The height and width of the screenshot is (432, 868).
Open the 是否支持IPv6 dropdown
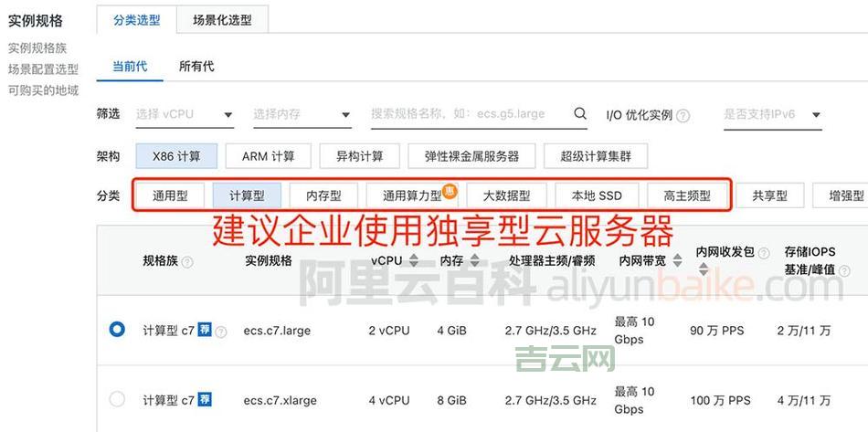click(x=772, y=115)
